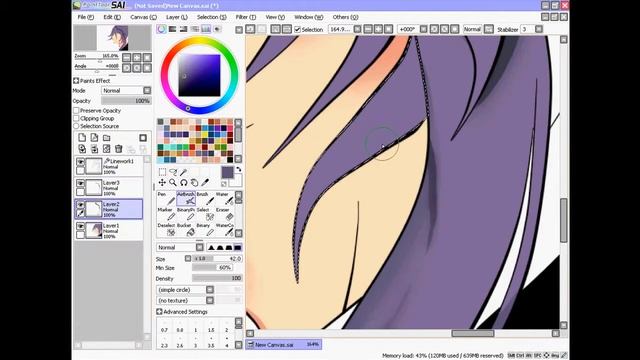The image size is (640, 360).
Task: Create a new linework layer
Action: click(x=94, y=138)
